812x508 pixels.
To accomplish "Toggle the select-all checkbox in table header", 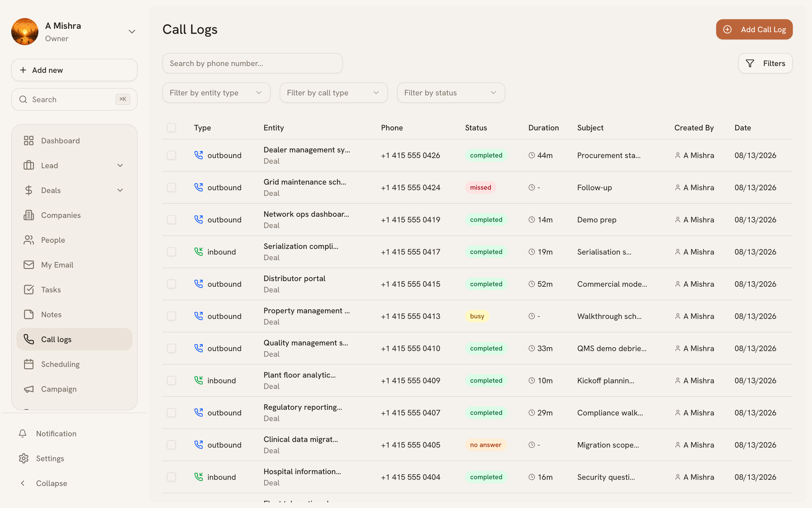I will pyautogui.click(x=171, y=128).
